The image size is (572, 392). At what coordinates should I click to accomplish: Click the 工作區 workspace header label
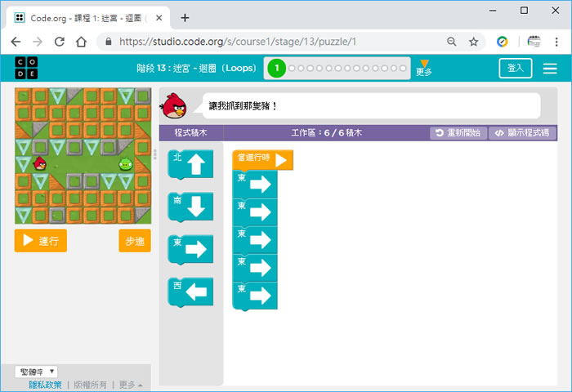tap(327, 133)
